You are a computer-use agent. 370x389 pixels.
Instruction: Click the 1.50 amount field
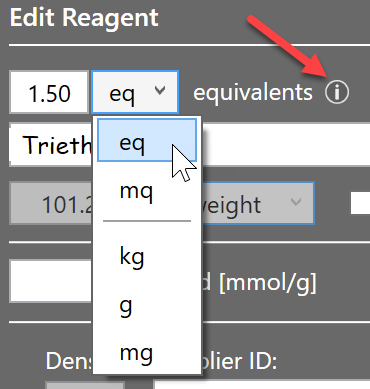(49, 92)
